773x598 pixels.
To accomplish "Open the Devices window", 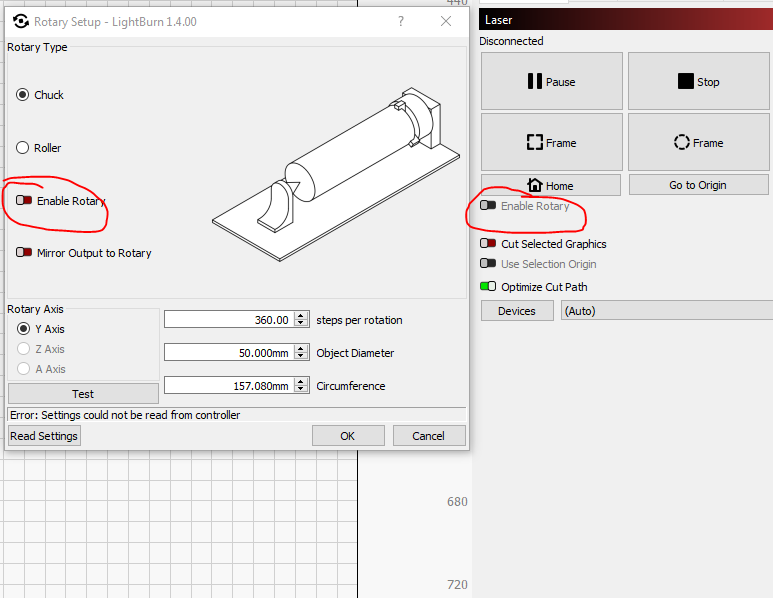I will tap(517, 311).
